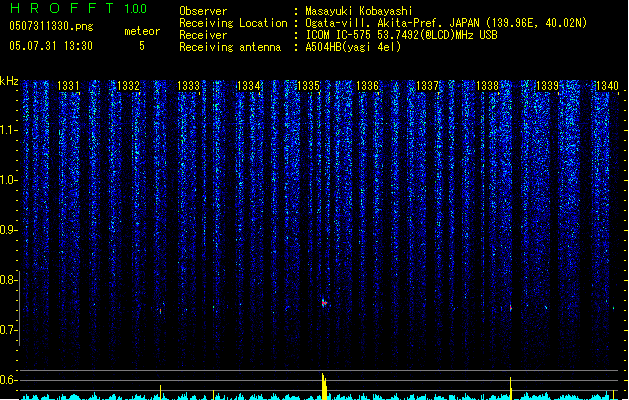
Task: Click the 1332 time marker
Action: click(128, 85)
